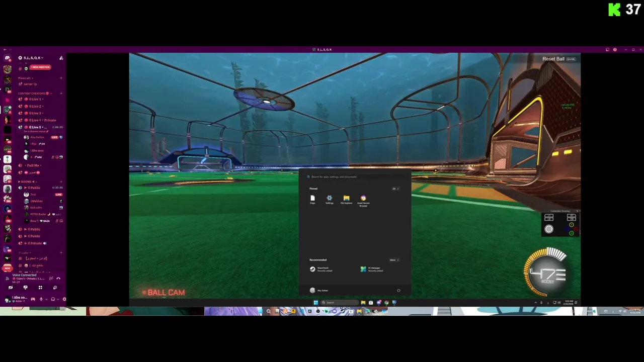This screenshot has width=644, height=362.
Task: Click streamed taskbar Rocket League icon
Action: [x=394, y=303]
